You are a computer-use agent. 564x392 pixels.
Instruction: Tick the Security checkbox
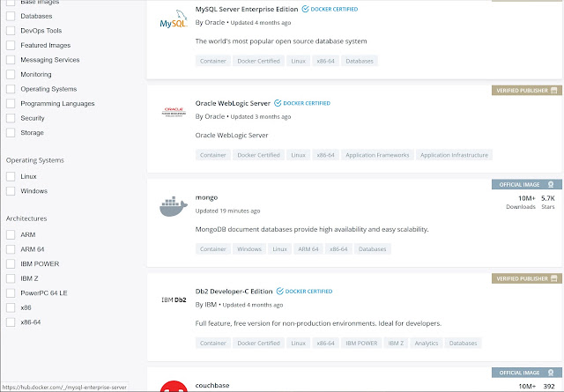pyautogui.click(x=11, y=118)
